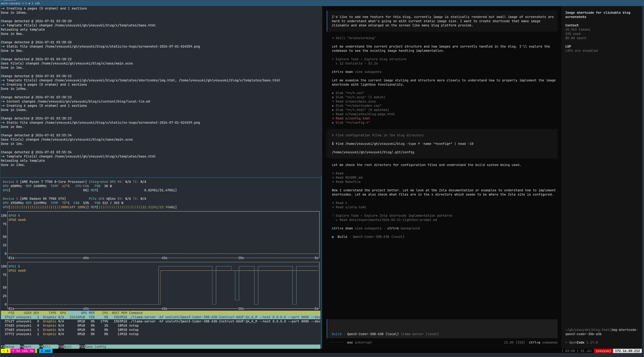Click the uptime arrow icon in magenta status segment
Image resolution: width=644 pixels, height=357 pixels.
point(13,351)
